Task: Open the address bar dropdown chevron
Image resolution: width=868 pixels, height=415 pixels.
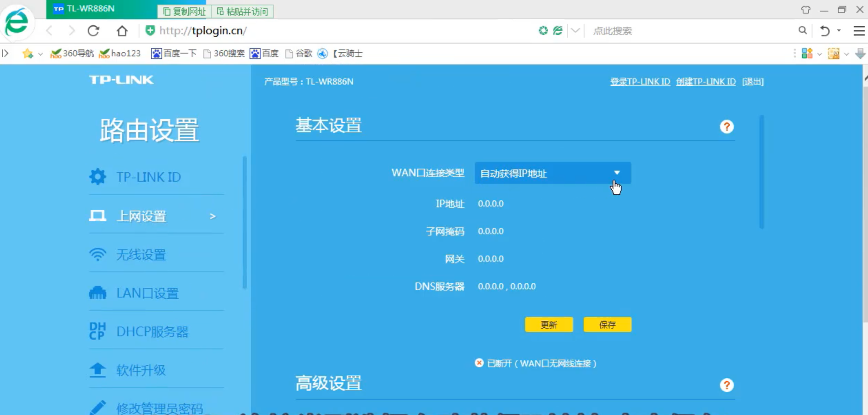Action: [575, 31]
